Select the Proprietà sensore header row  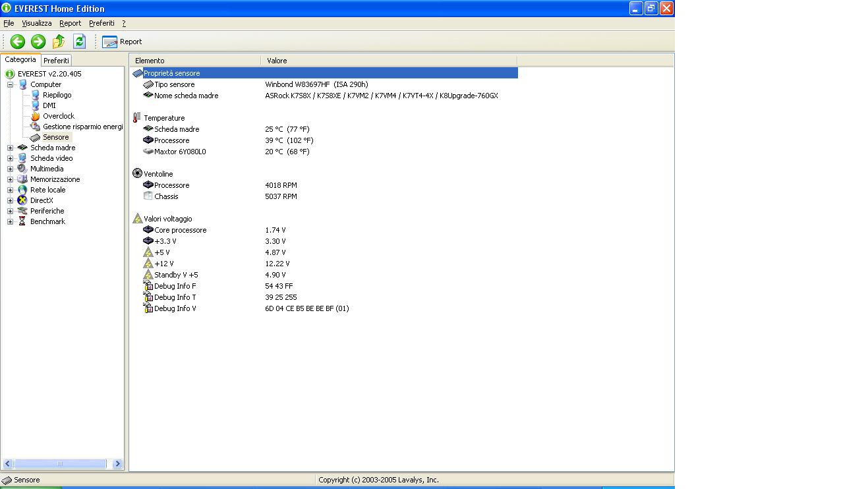(325, 73)
